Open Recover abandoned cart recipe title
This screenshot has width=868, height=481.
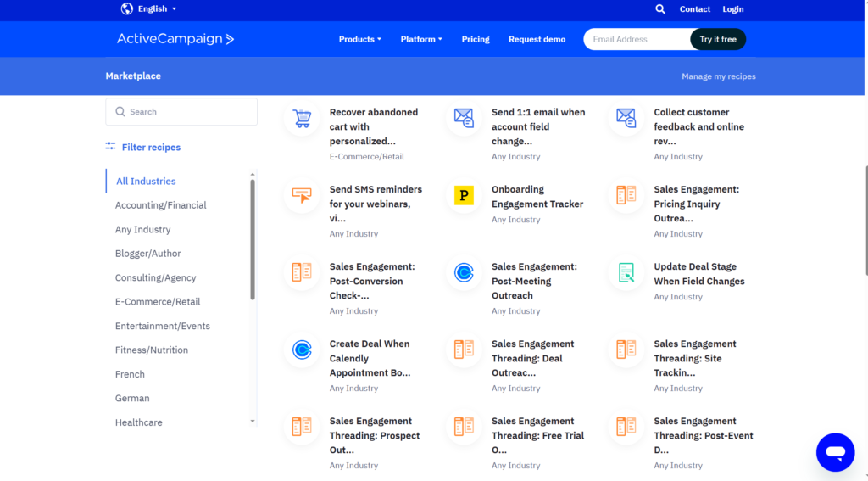(x=374, y=126)
